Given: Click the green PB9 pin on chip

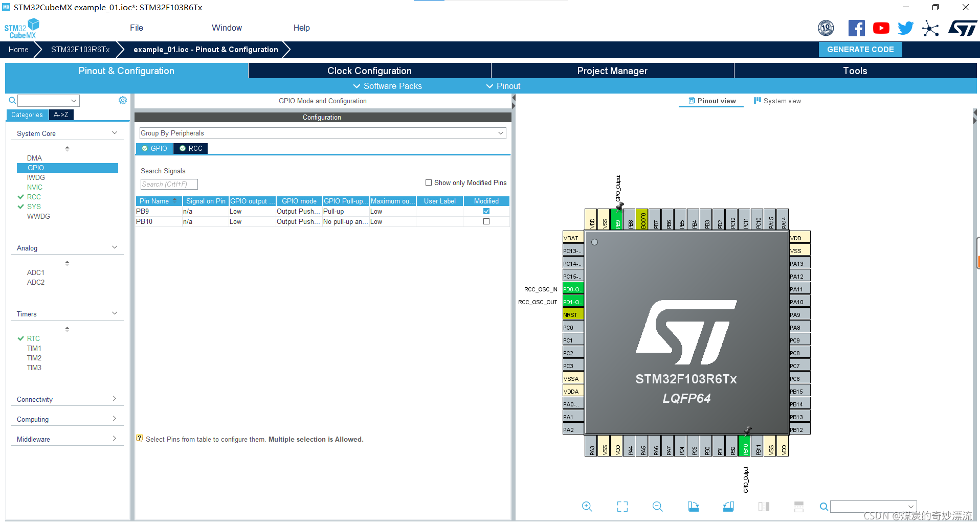Looking at the screenshot, I should (x=617, y=219).
